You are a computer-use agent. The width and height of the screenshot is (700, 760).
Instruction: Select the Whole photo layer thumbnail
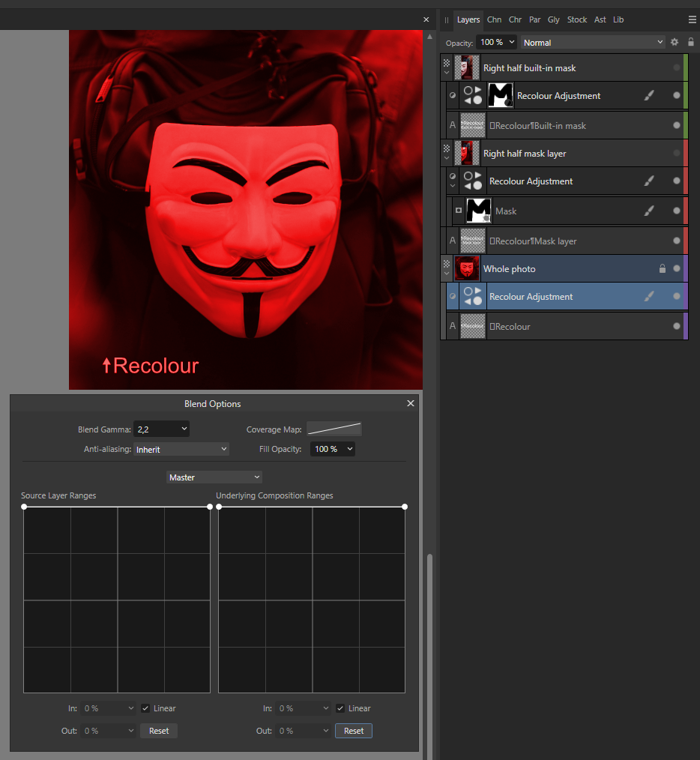pyautogui.click(x=467, y=268)
